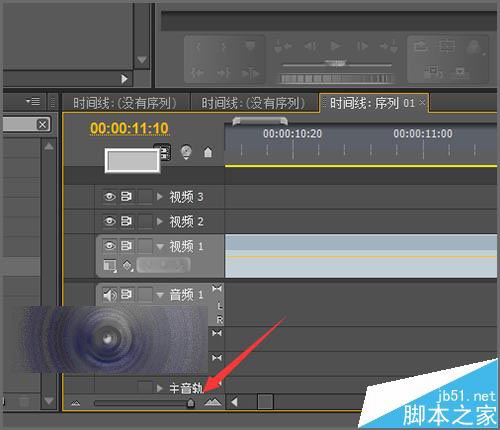Click the timeline horizontal scrollbar thumb
The image size is (500, 430).
click(265, 401)
